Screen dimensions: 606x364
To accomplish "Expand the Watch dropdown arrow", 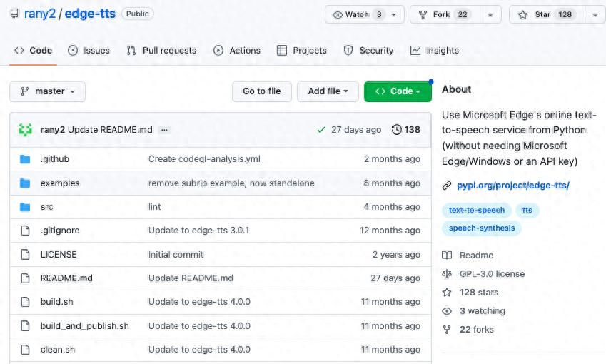I will (394, 15).
